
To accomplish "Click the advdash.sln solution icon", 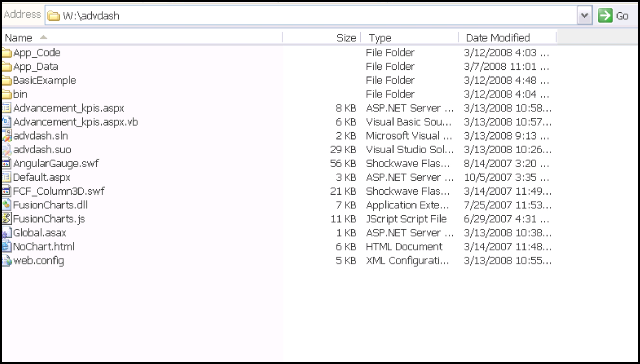I will tap(7, 136).
